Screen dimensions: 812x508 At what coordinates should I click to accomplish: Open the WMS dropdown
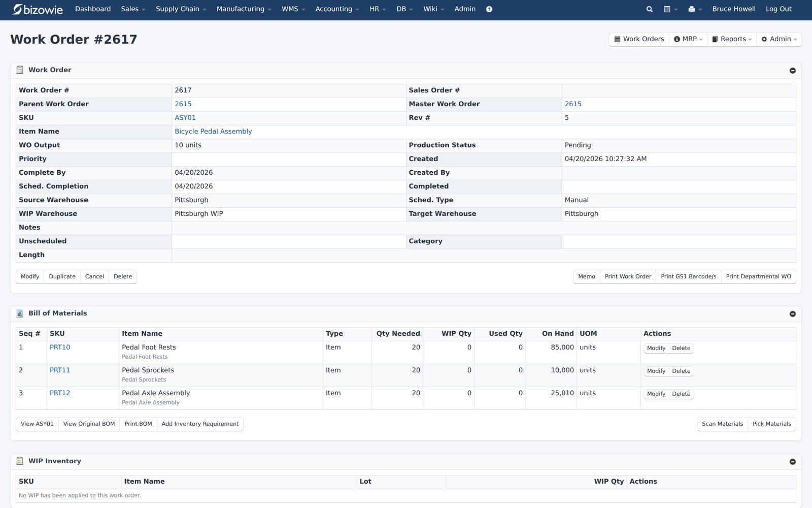293,9
